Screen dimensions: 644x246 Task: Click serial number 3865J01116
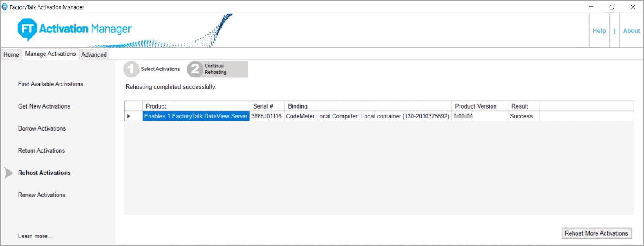267,116
